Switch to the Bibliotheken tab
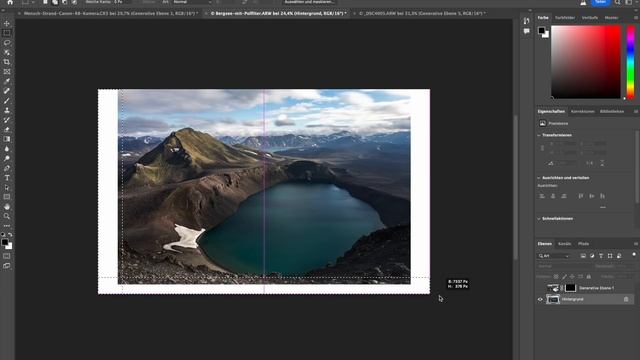Screen dimensions: 640x360 click(612, 111)
